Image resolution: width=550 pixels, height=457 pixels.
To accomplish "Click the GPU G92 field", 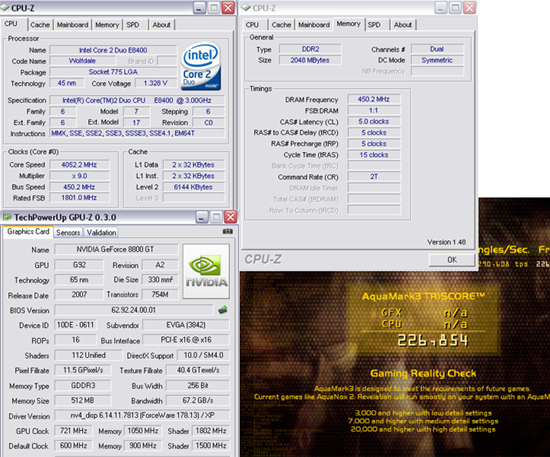I will [x=79, y=265].
